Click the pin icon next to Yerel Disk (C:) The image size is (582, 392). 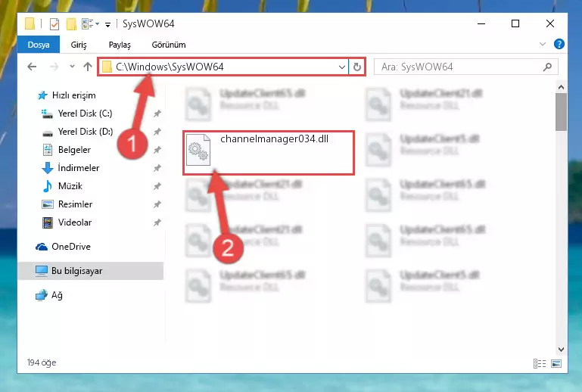pyautogui.click(x=157, y=114)
